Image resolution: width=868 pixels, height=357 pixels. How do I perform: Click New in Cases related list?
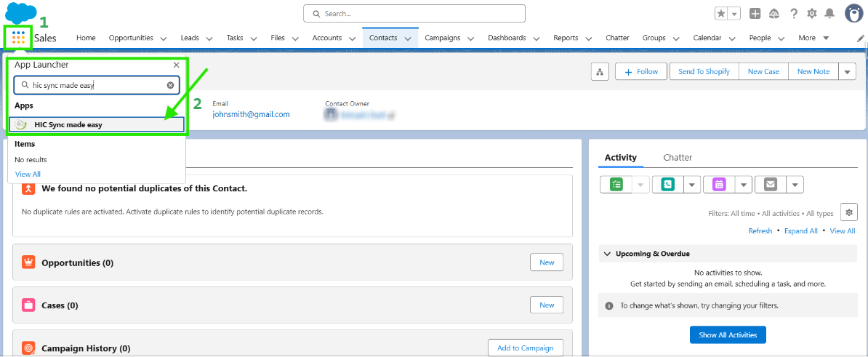pos(547,305)
